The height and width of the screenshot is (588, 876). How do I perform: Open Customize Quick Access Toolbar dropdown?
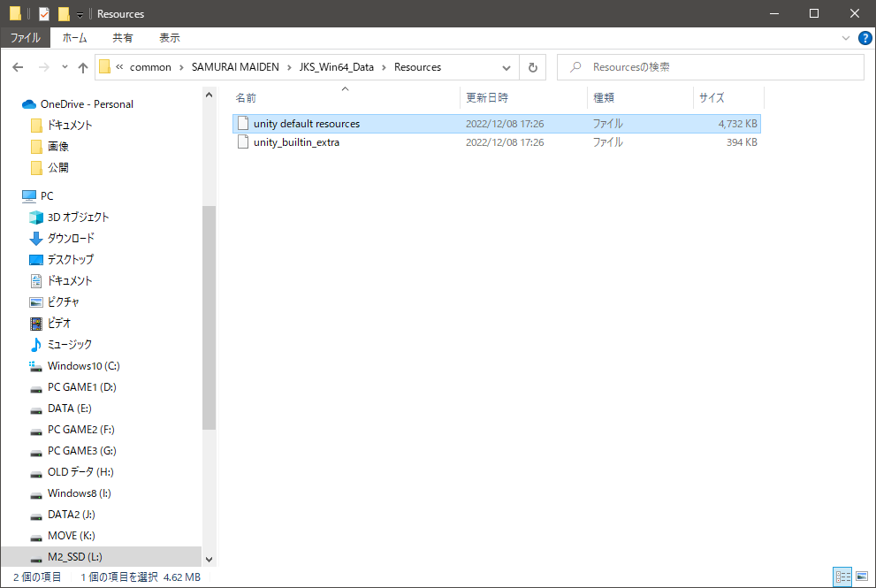pyautogui.click(x=80, y=14)
